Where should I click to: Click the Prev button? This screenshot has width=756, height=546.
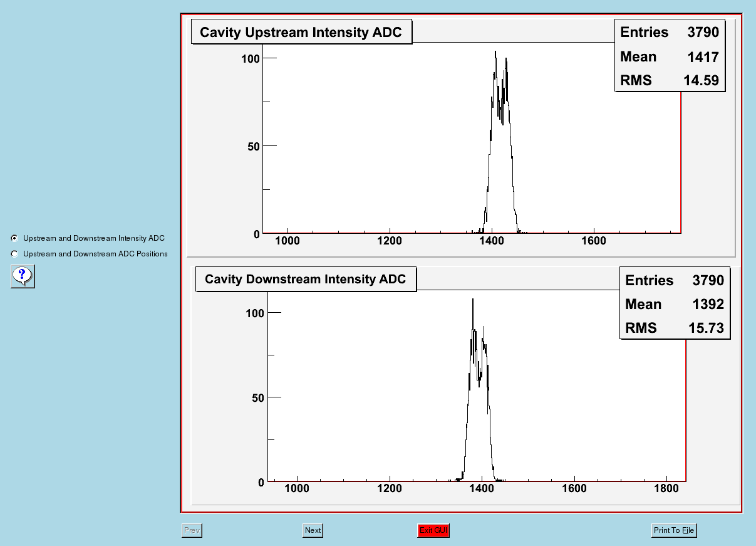point(192,530)
